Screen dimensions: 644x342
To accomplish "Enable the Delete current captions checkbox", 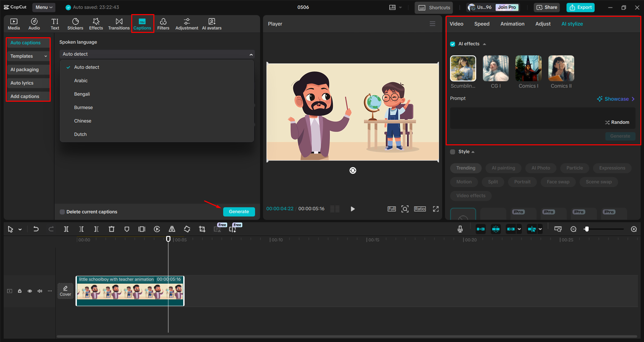I will coord(62,211).
